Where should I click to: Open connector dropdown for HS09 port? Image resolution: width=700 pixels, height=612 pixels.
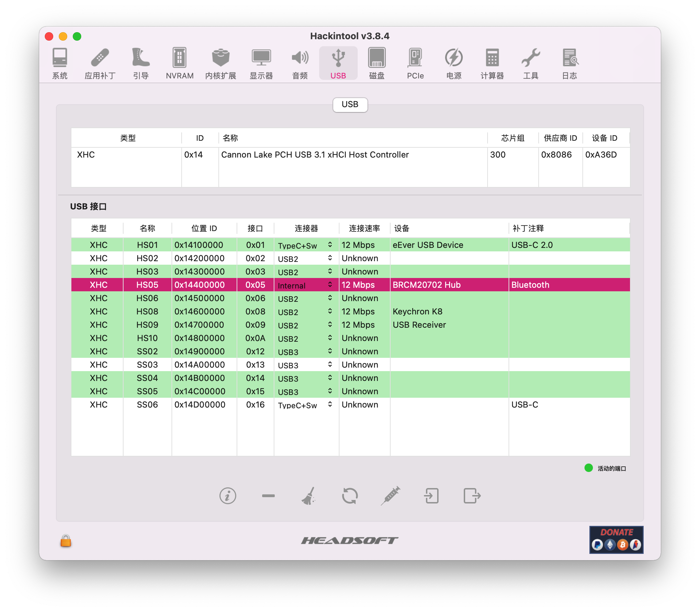coord(306,325)
